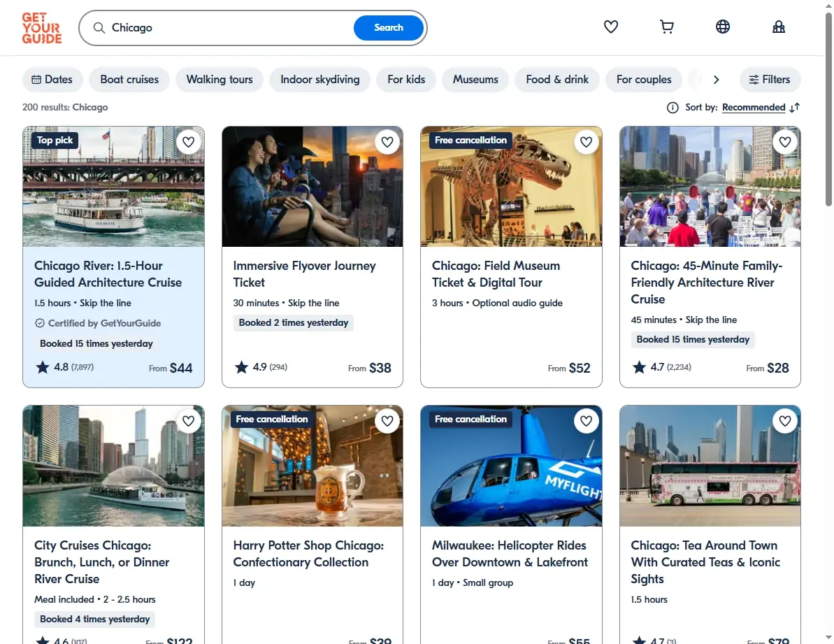
Task: Click the GetYourGuide logo
Action: pos(41,28)
